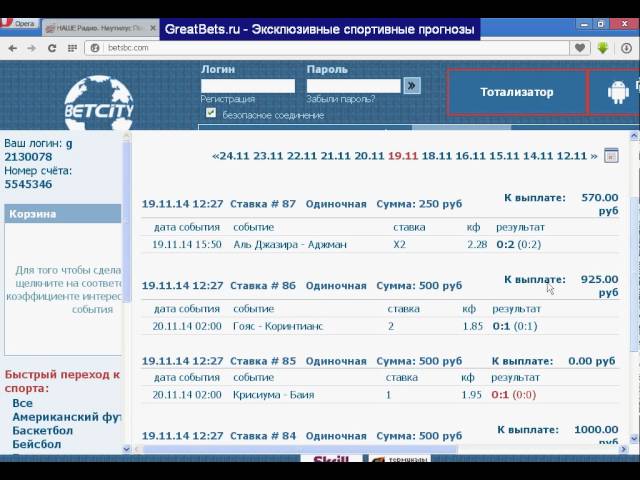Screen dimensions: 640x480
Task: Click left panel scrollbar down arrow
Action: (127, 449)
